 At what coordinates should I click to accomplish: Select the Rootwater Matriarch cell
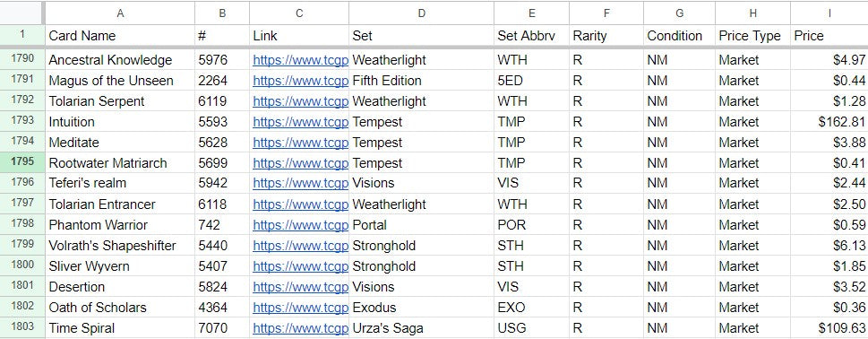[x=120, y=163]
